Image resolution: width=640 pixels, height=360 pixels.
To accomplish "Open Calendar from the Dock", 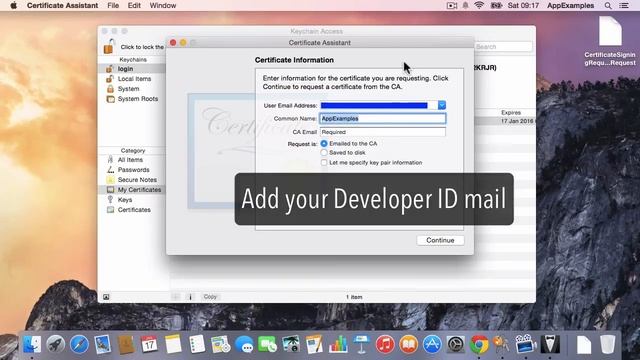I will pos(149,344).
